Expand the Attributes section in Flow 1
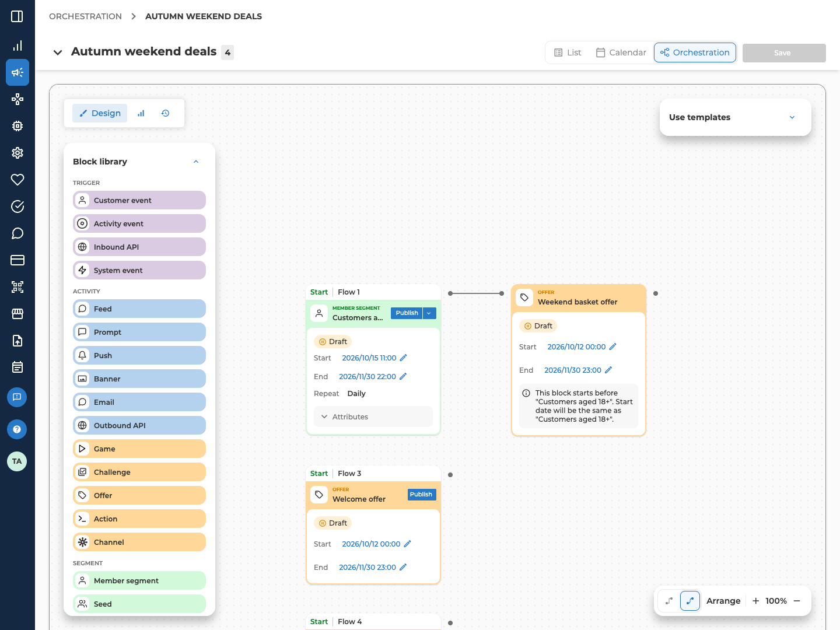Screen dimensions: 840x630 373,416
